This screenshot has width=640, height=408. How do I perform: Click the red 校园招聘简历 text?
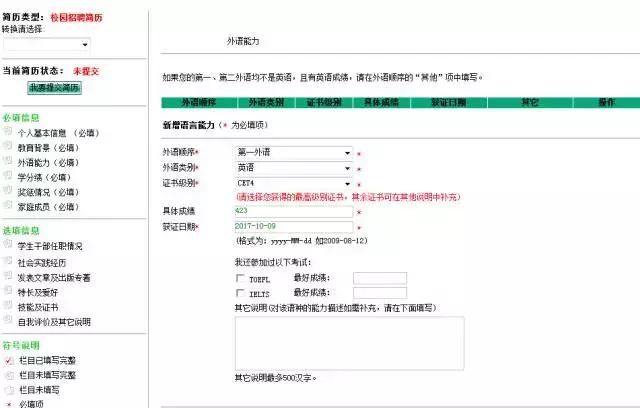click(76, 18)
